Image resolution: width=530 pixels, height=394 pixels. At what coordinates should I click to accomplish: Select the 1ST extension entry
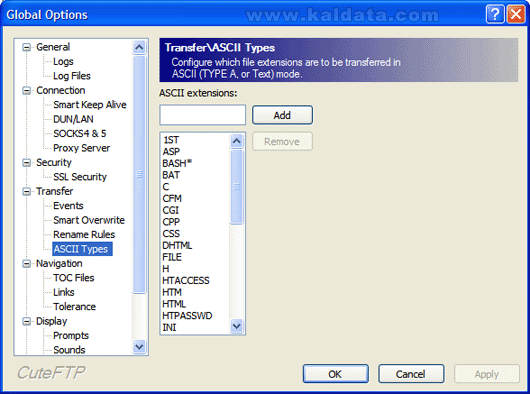pyautogui.click(x=171, y=140)
